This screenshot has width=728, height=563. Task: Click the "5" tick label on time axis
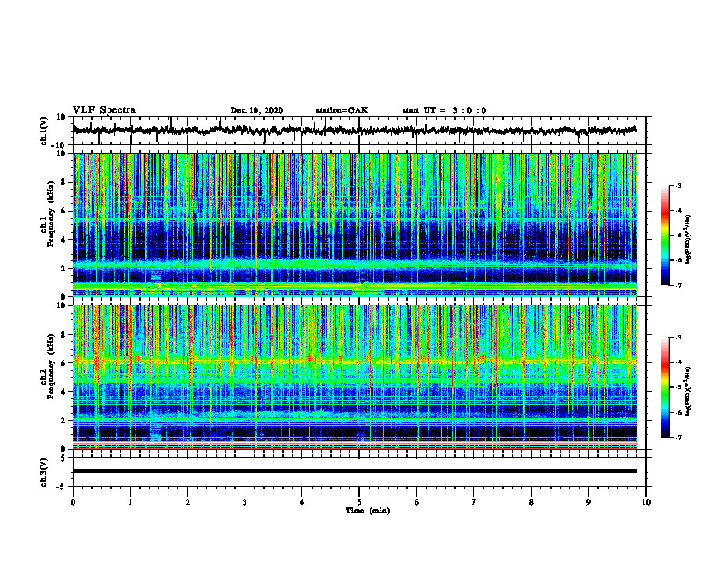[358, 502]
